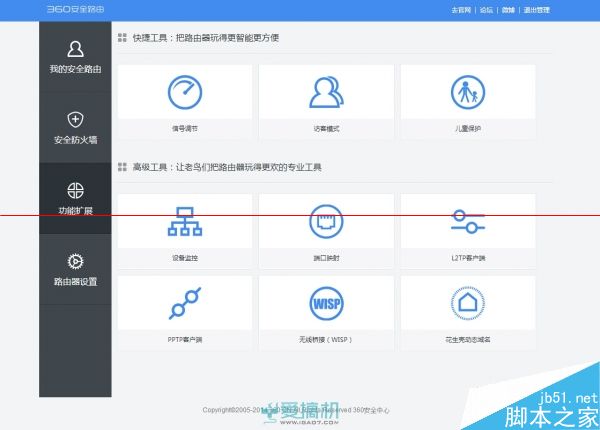
Task: Select 功能扩展 in the sidebar
Action: [x=75, y=199]
